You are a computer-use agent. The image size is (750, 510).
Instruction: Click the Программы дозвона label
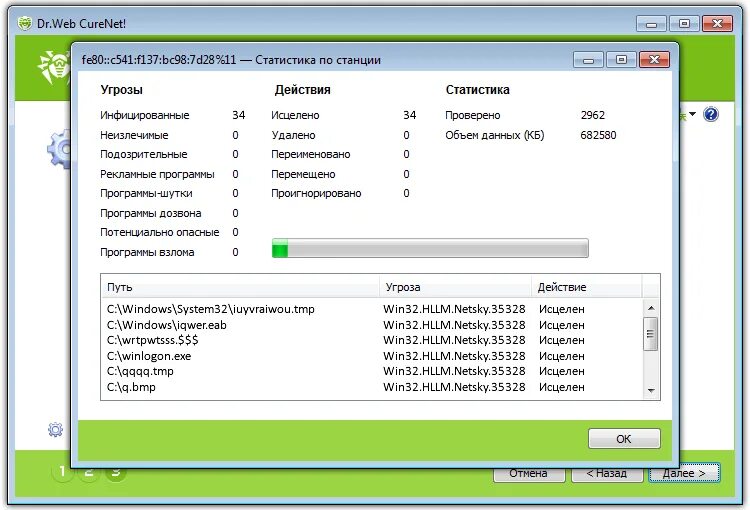[x=150, y=213]
